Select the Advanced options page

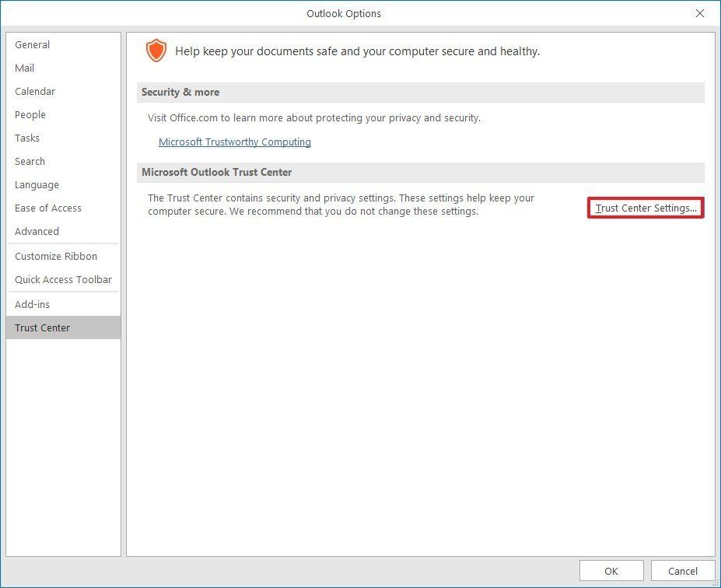pos(37,231)
